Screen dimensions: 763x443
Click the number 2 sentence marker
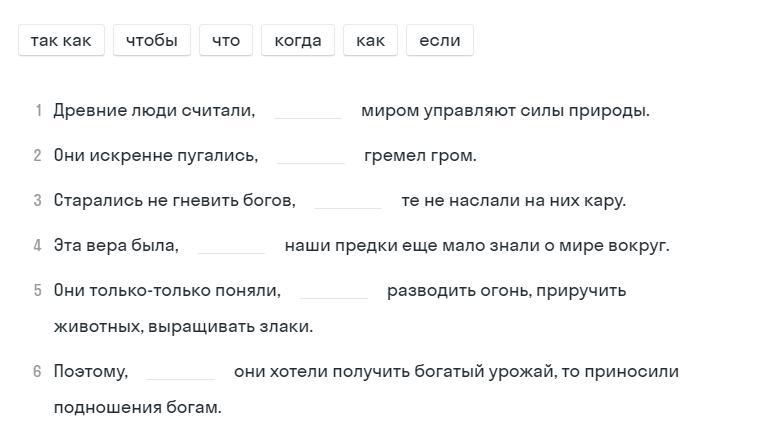click(x=37, y=156)
